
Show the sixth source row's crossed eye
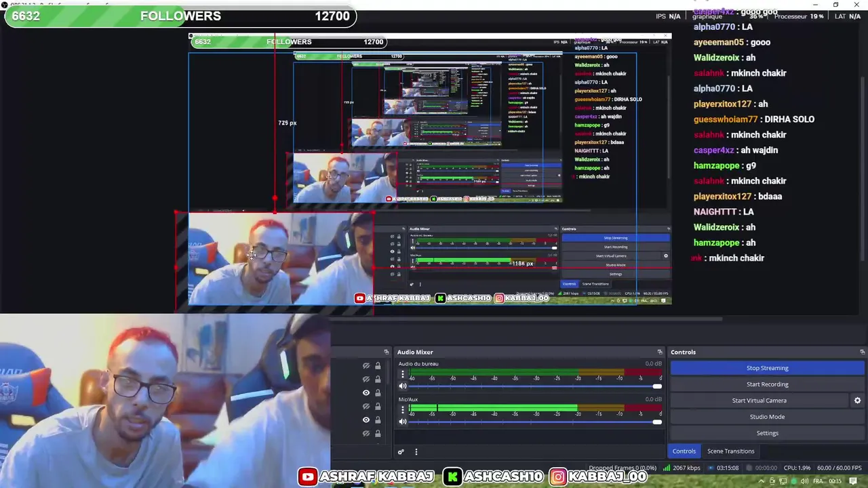coord(366,434)
